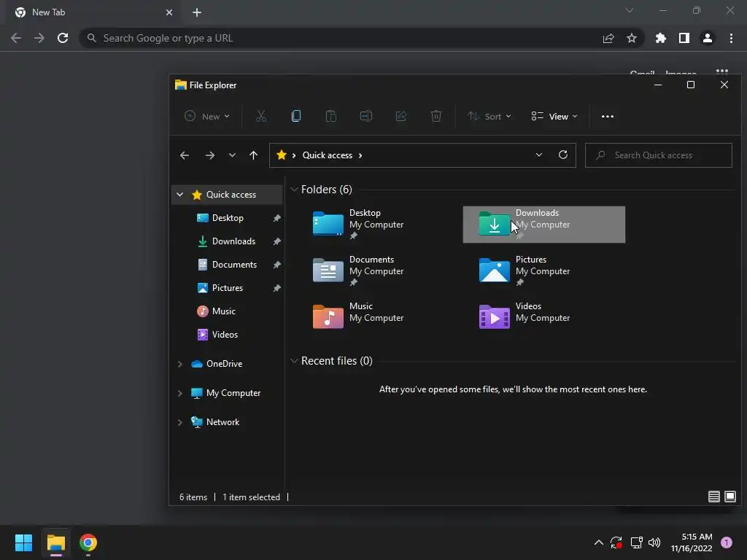Viewport: 747px width, 560px height.
Task: Open recent locations dropdown chevron
Action: tap(232, 155)
